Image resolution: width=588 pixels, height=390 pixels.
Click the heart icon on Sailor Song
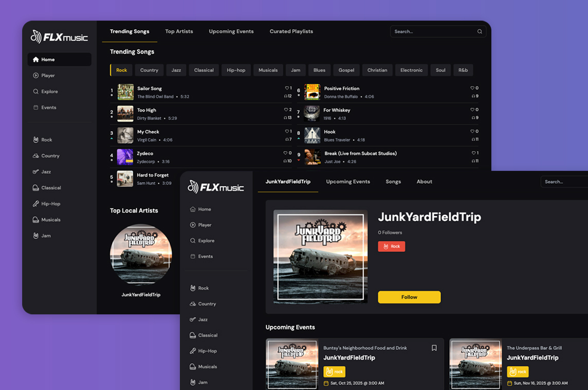coord(287,88)
